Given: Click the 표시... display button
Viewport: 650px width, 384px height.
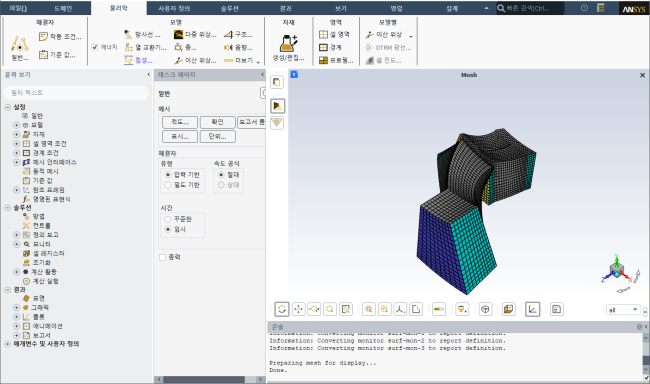Looking at the screenshot, I should pyautogui.click(x=179, y=136).
